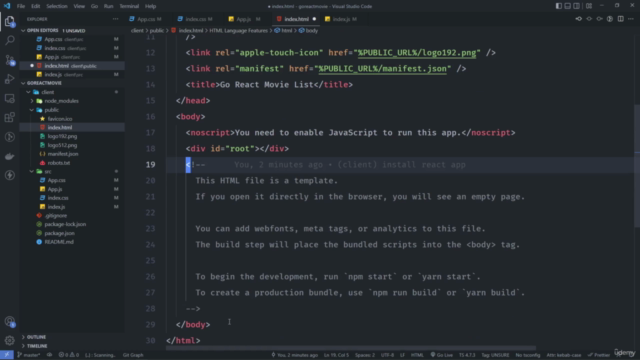Open package.json in the file tree
The image size is (640, 360).
click(x=59, y=233)
